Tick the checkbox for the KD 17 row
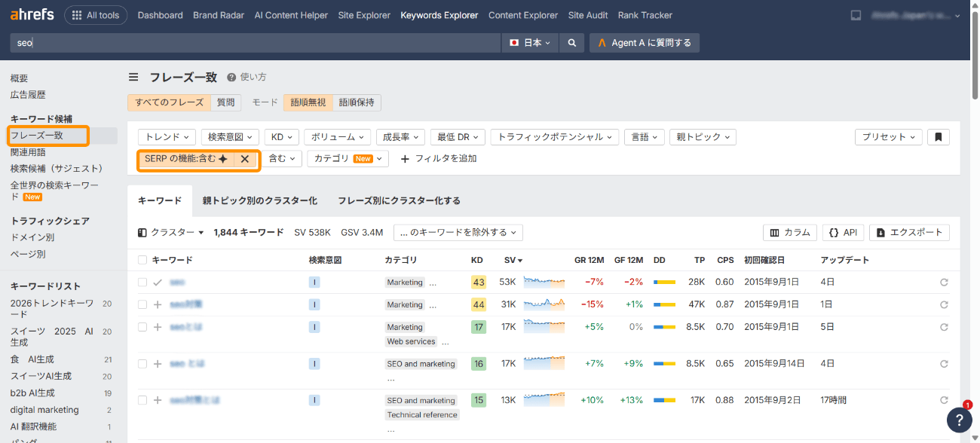The height and width of the screenshot is (443, 980). pos(142,327)
